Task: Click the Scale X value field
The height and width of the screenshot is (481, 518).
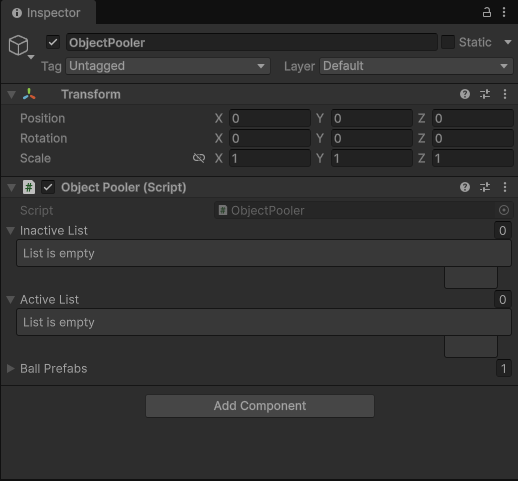Action: 270,158
